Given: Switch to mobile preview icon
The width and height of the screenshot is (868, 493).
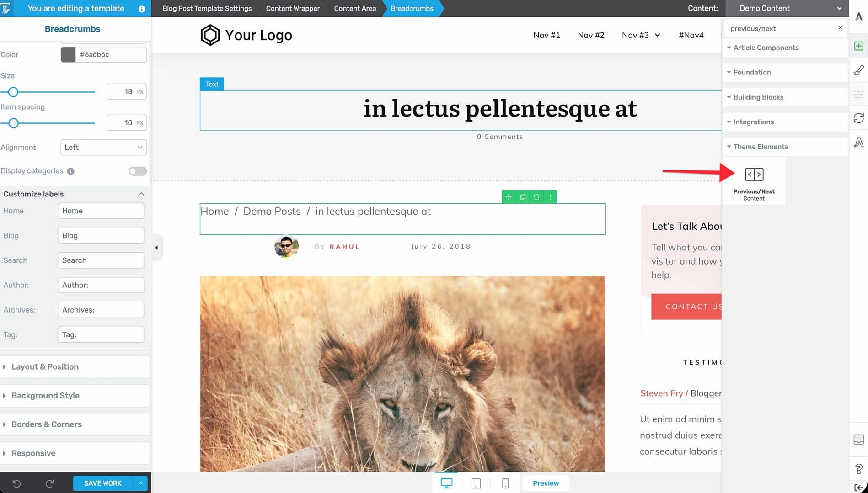Looking at the screenshot, I should click(505, 483).
